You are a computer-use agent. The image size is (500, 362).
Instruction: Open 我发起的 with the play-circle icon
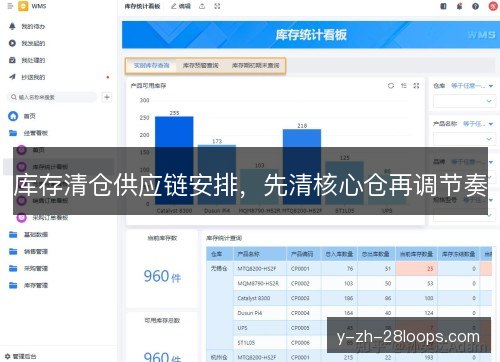coord(28,43)
